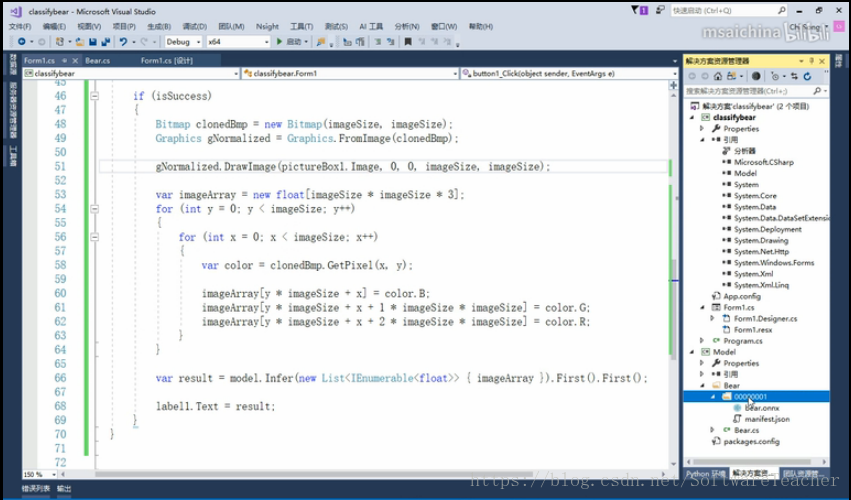This screenshot has height=500, width=851.
Task: Close the Form1.cs tab with X
Action: click(75, 60)
